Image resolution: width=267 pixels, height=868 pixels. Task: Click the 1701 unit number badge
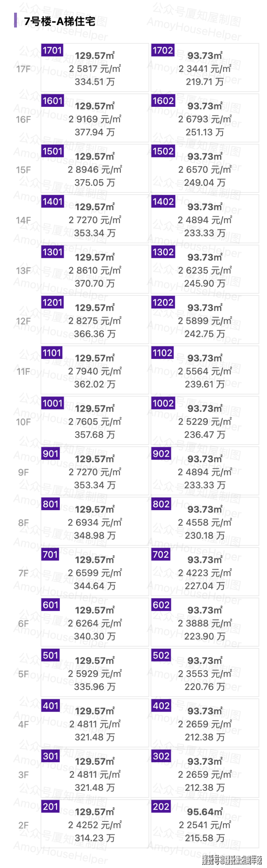point(52,50)
